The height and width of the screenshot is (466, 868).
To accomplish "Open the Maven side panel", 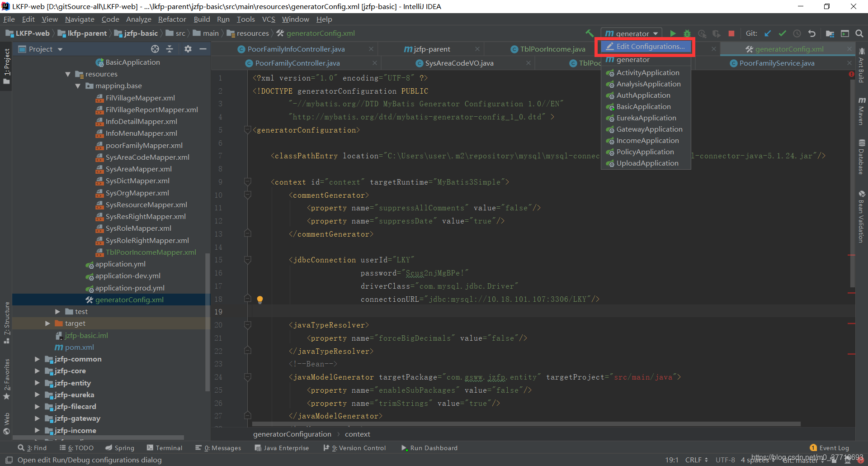I will pyautogui.click(x=862, y=111).
